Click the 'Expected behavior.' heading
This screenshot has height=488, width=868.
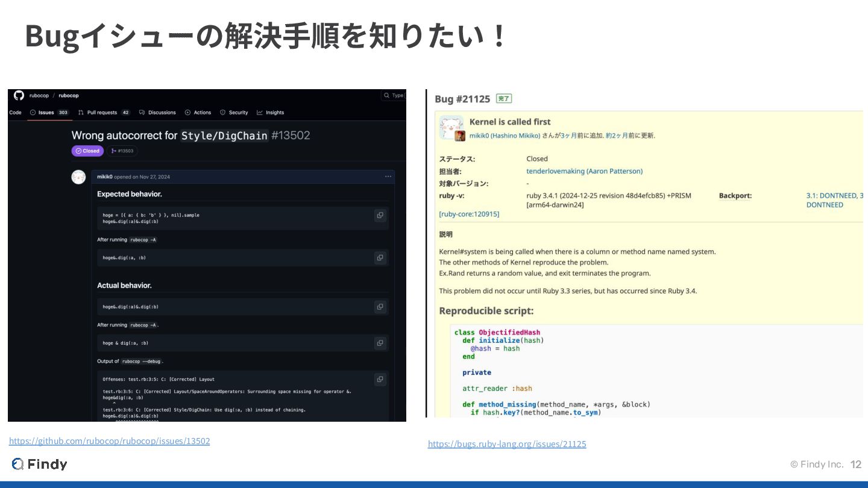click(130, 194)
